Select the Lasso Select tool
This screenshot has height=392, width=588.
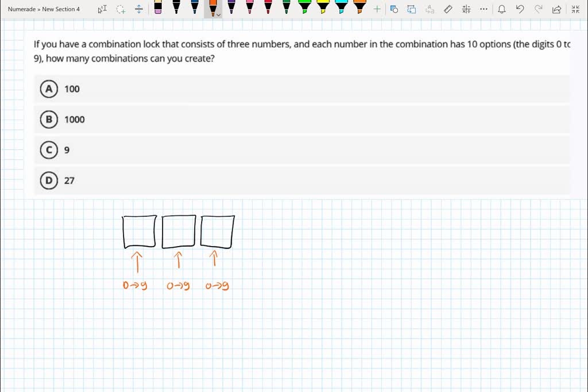[x=121, y=9]
